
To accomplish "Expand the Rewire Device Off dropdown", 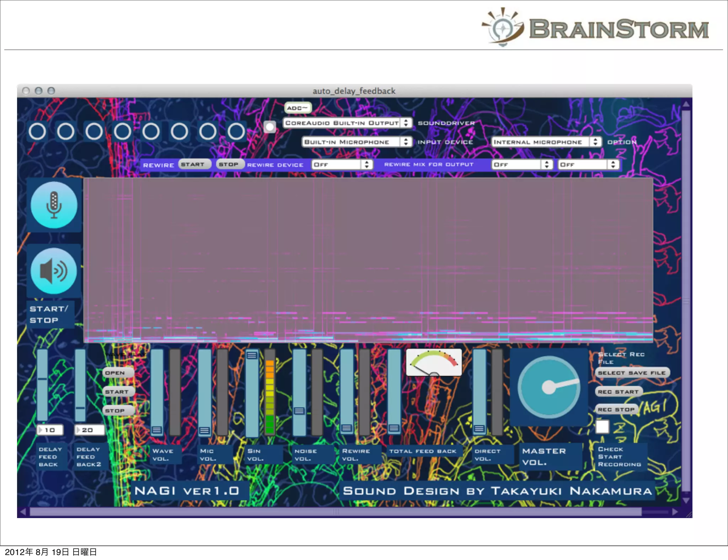I will (342, 165).
